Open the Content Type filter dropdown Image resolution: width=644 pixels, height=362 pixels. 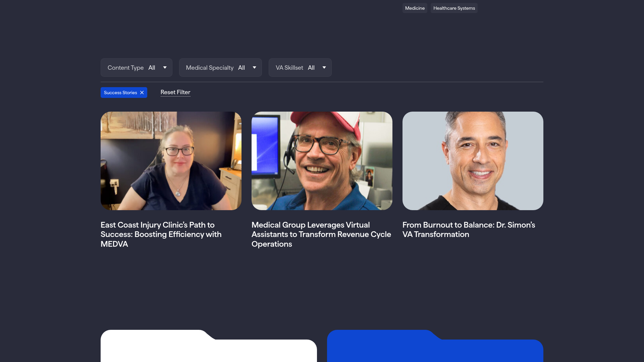(136, 67)
